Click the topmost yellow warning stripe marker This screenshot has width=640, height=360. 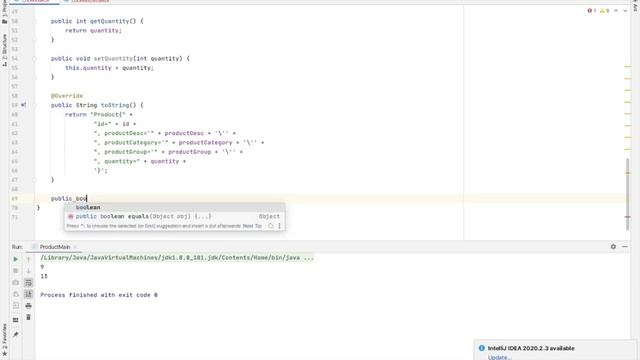pos(628,66)
